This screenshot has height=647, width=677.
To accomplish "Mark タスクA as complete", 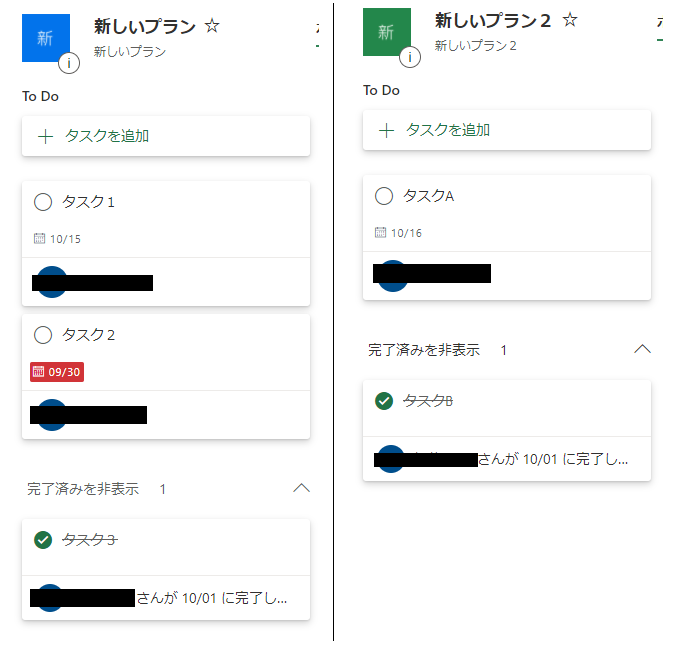I will click(x=384, y=196).
